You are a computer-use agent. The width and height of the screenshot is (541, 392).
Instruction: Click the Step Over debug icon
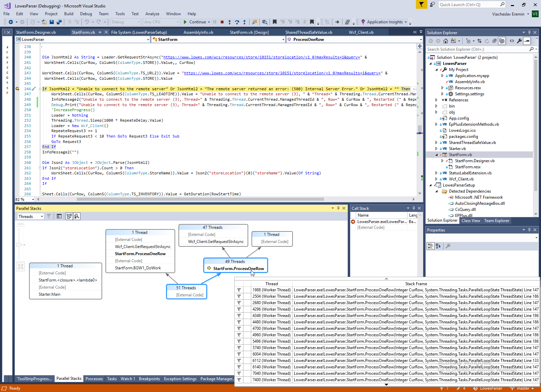tap(237, 22)
